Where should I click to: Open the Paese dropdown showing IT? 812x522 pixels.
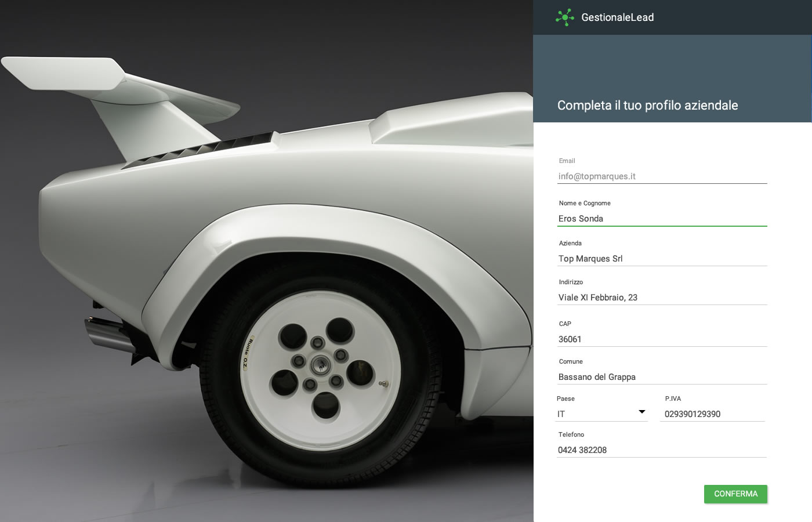tap(601, 414)
